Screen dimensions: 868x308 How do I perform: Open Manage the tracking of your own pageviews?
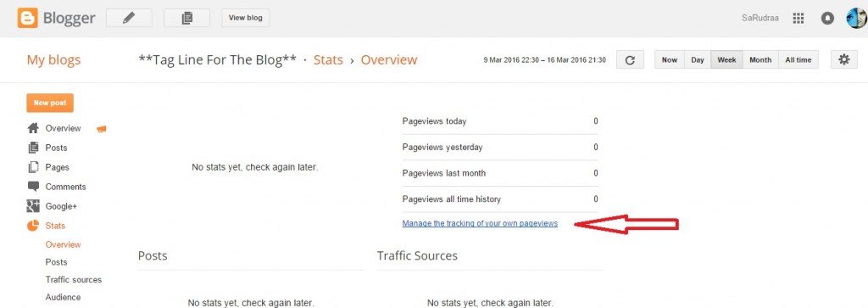coord(480,224)
